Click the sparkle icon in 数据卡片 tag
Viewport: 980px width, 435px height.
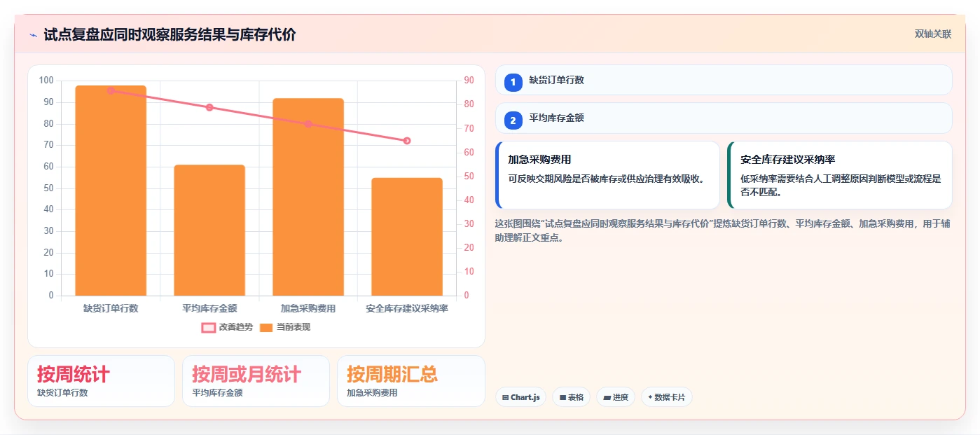(x=650, y=397)
